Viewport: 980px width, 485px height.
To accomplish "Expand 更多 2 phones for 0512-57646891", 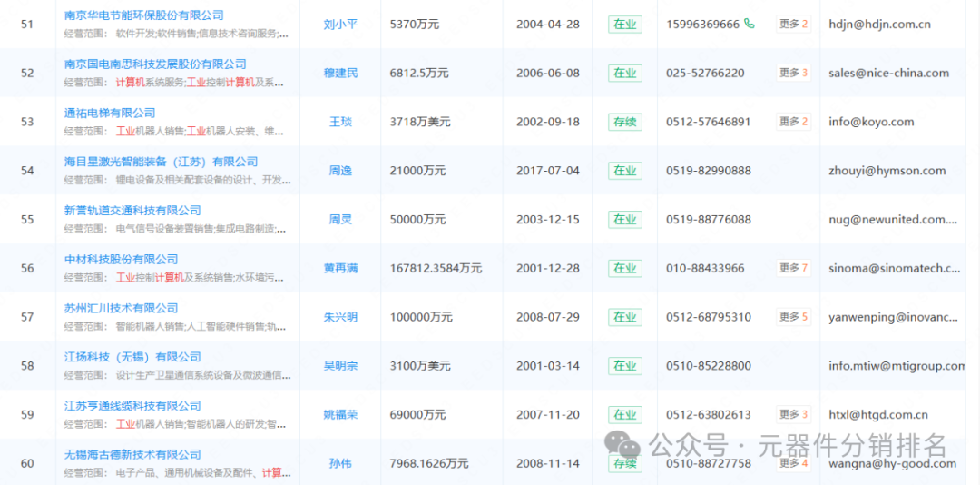I will tap(794, 122).
